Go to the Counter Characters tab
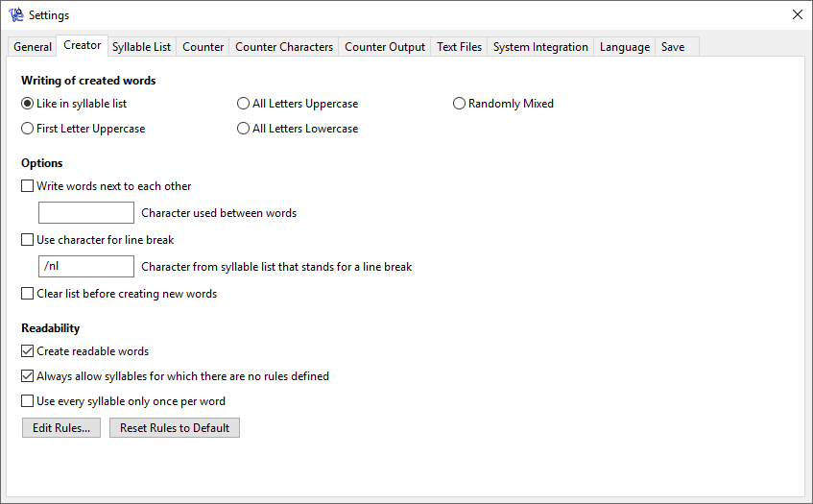813x504 pixels. click(284, 47)
